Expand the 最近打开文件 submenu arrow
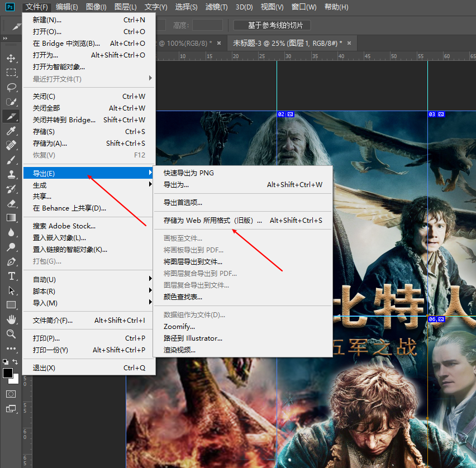This screenshot has height=468, width=476. tap(150, 78)
